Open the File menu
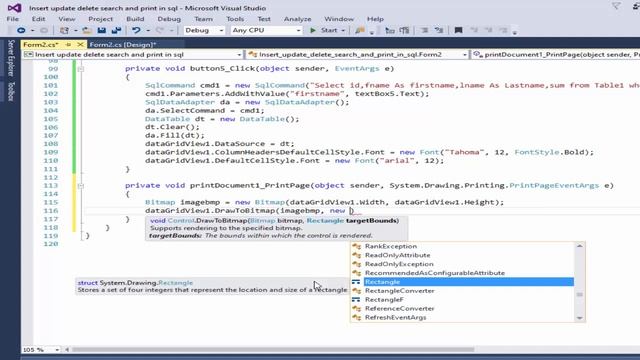The height and width of the screenshot is (360, 640). pos(13,19)
